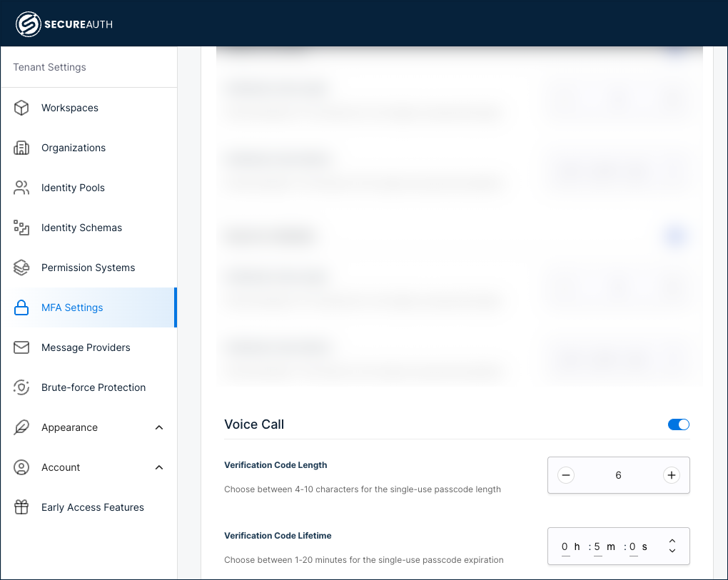
Task: Increase Verification Code Length with plus button
Action: pyautogui.click(x=671, y=474)
